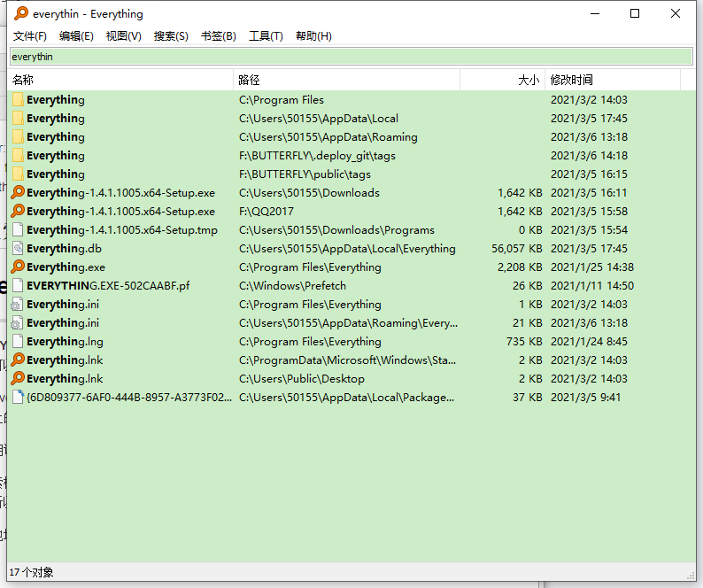The height and width of the screenshot is (588, 703).
Task: Sort results by 路径 column header
Action: click(346, 80)
